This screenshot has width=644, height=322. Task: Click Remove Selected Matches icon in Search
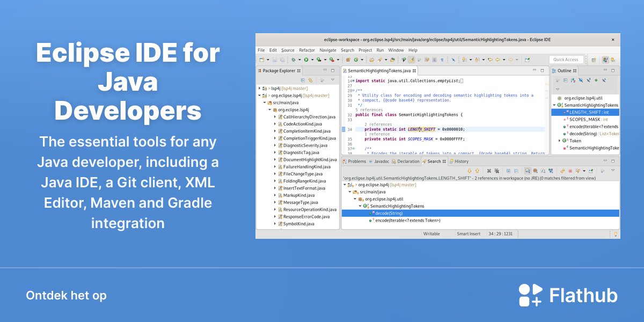click(x=489, y=171)
